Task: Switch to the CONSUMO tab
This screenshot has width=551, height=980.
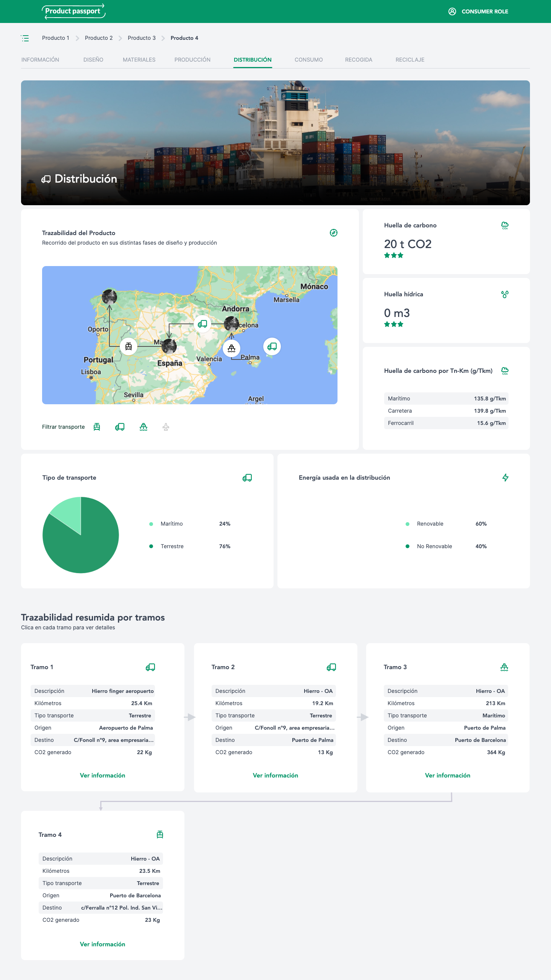Action: 309,60
